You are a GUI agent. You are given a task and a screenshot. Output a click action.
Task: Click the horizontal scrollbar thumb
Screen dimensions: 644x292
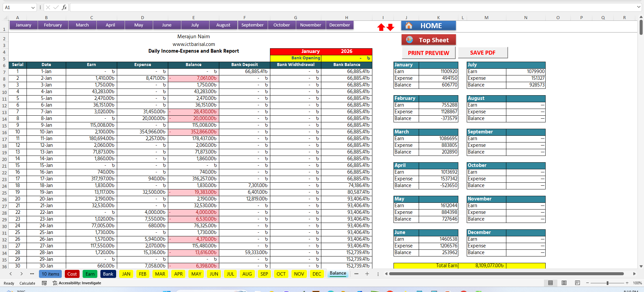coord(506,274)
